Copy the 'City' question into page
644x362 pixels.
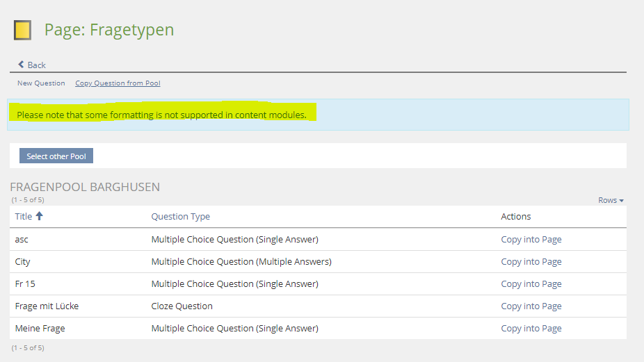click(x=531, y=262)
